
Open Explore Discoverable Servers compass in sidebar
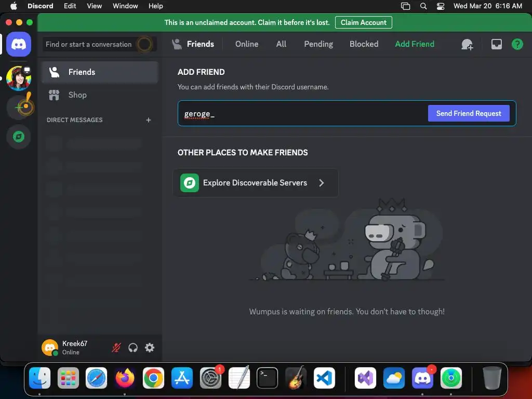pyautogui.click(x=19, y=137)
